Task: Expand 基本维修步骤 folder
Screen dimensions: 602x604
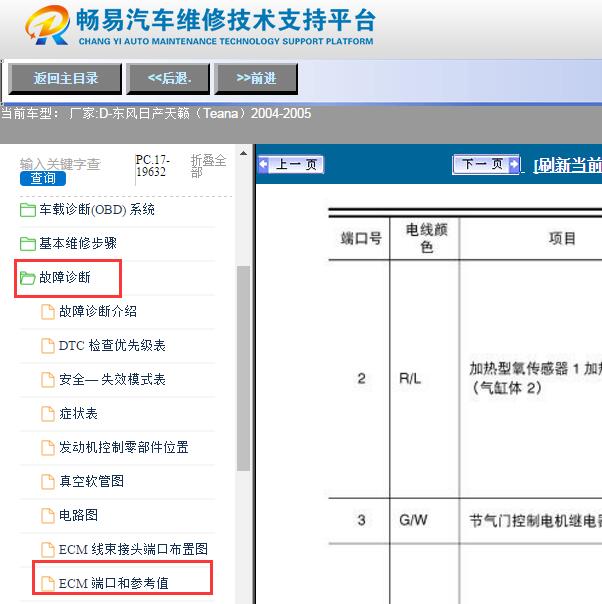Action: [x=78, y=243]
